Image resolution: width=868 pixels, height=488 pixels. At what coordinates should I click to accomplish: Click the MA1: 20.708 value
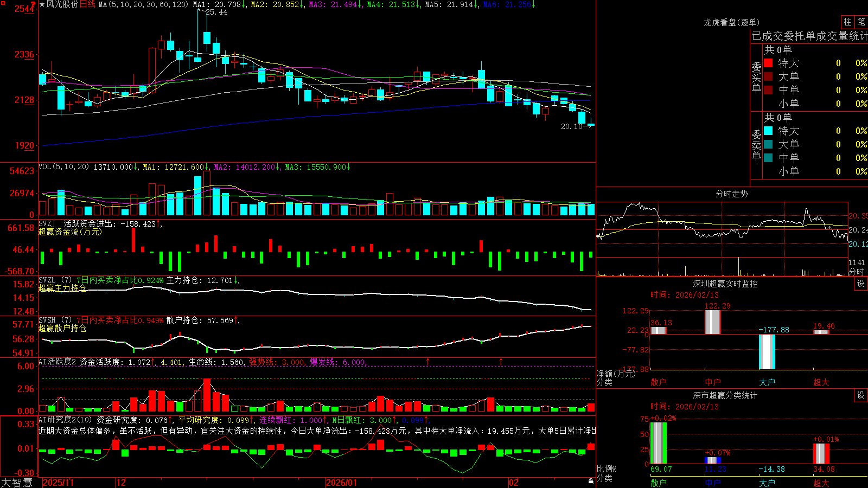(217, 4)
